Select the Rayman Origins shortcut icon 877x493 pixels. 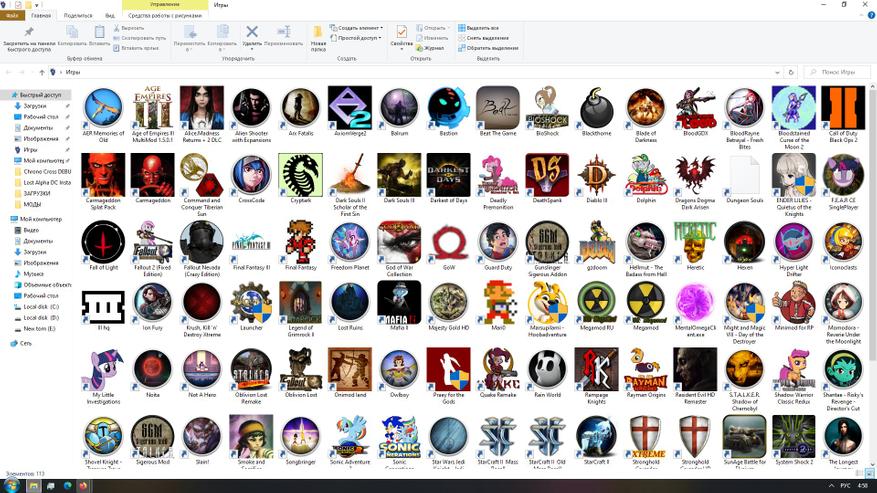tap(646, 369)
